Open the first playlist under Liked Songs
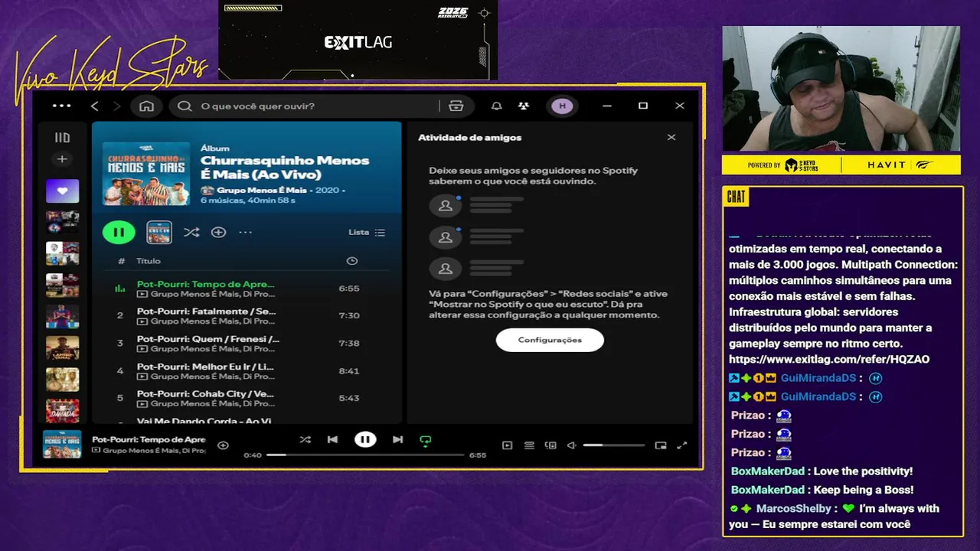980x551 pixels. pyautogui.click(x=62, y=222)
